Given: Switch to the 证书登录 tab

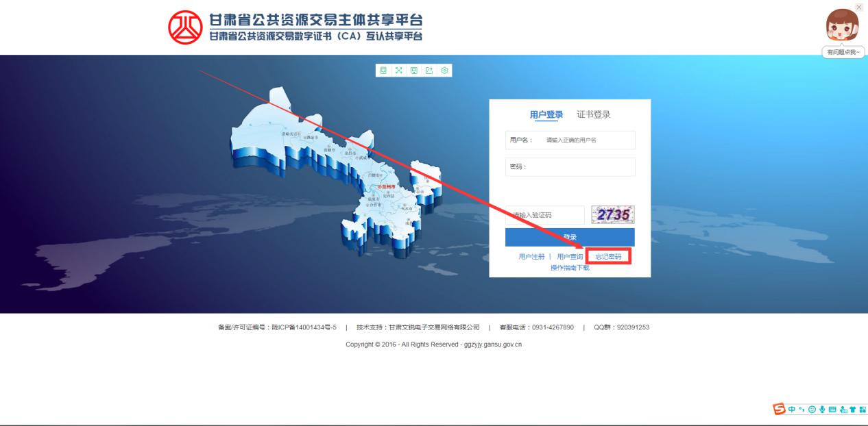Looking at the screenshot, I should tap(593, 114).
